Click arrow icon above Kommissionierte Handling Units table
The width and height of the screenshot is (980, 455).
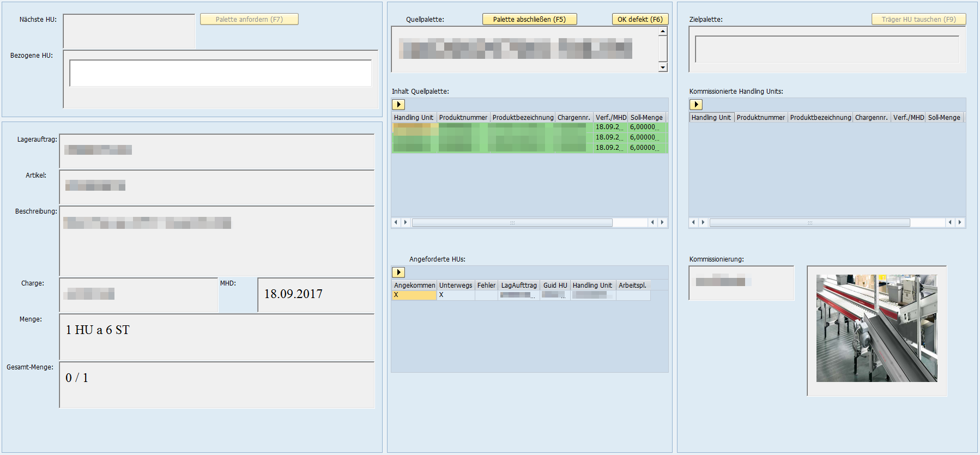coord(696,105)
